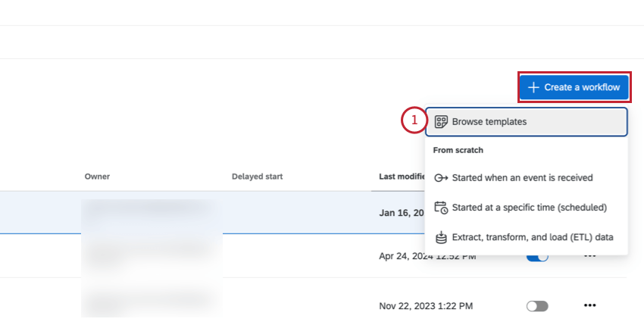Disable the toggle in Apr 24, 2024 row
644x322 pixels.
point(536,258)
